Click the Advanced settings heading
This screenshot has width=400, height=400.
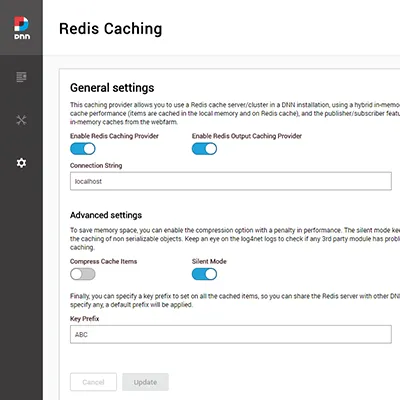[x=106, y=215]
